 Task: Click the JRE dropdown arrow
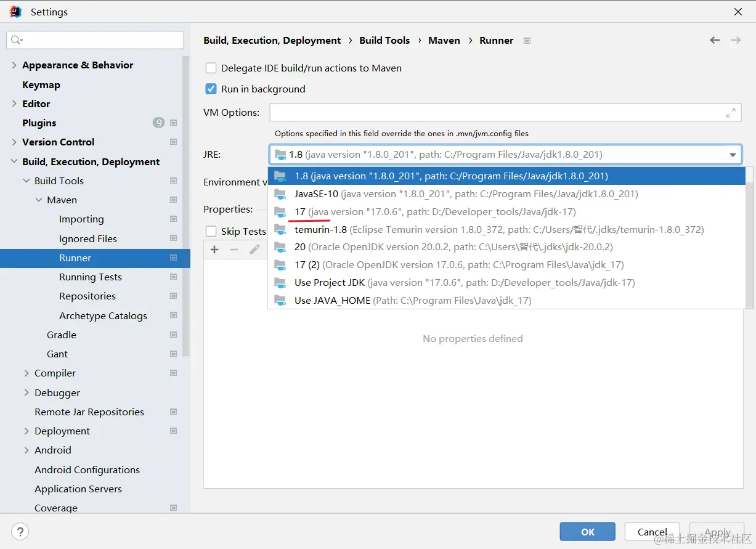(733, 155)
